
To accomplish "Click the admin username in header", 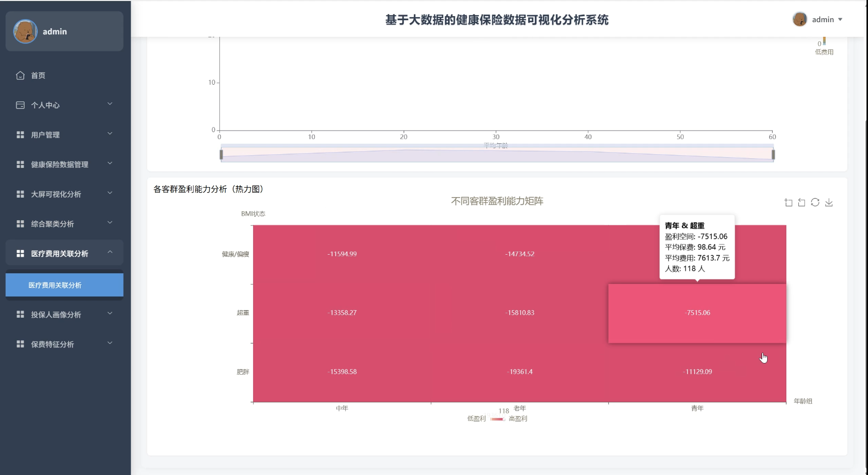I will [823, 20].
